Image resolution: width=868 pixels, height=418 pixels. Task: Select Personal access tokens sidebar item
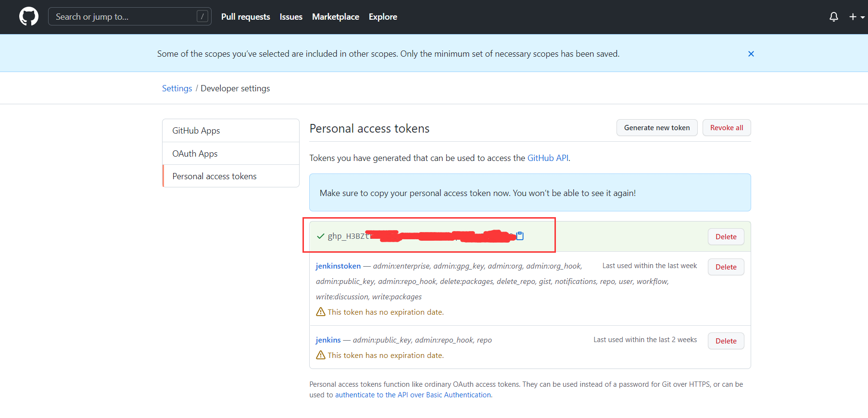point(231,176)
